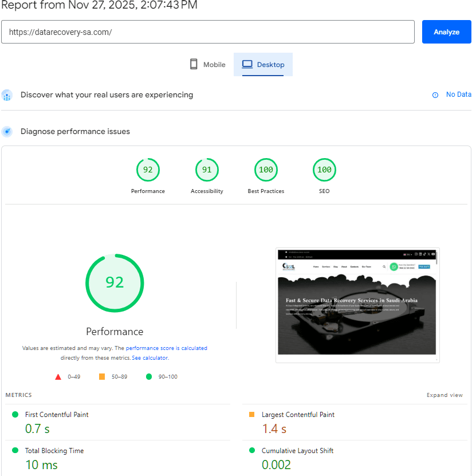
Task: Click the green circle 90–100 legend icon
Action: click(x=149, y=376)
